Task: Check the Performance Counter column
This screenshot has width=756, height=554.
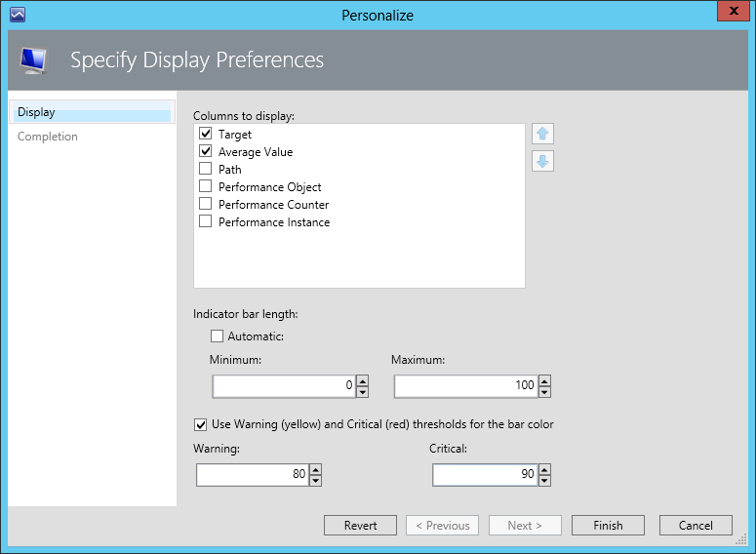Action: (206, 204)
